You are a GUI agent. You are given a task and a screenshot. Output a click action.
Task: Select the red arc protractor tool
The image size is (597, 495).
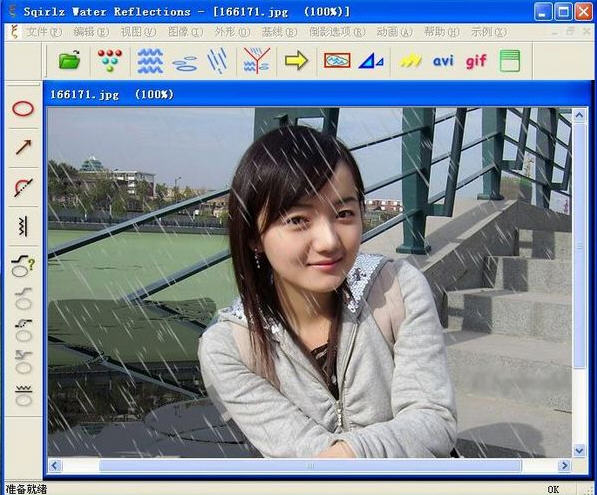pos(23,187)
